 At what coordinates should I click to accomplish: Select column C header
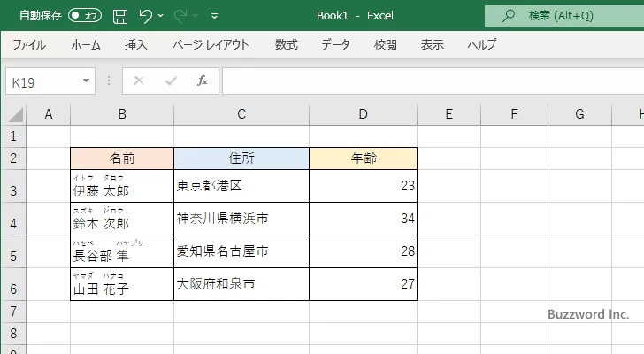(241, 114)
